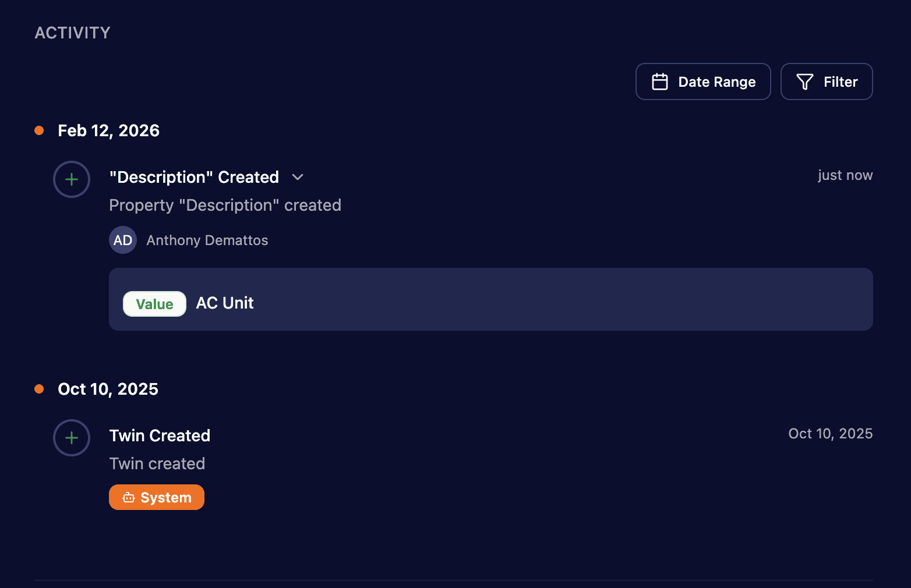The image size is (911, 588).
Task: Click the AC Unit value text
Action: click(x=225, y=303)
